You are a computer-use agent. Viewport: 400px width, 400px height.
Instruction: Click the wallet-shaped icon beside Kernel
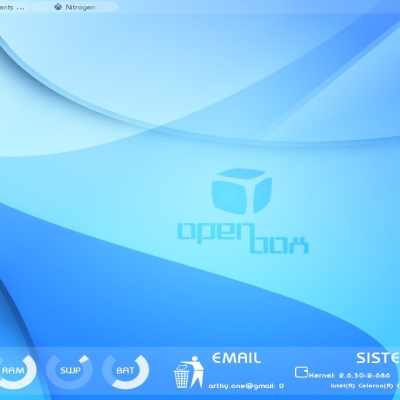click(x=301, y=372)
